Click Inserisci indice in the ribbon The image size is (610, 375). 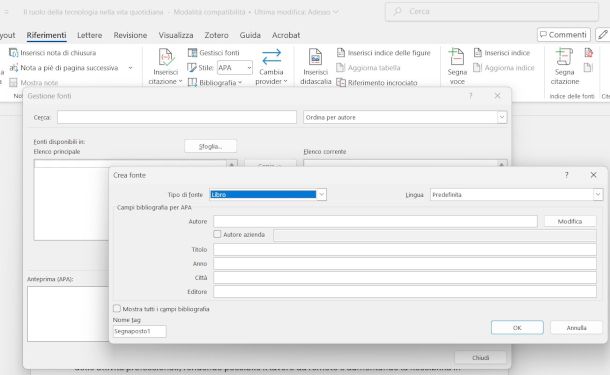point(502,53)
